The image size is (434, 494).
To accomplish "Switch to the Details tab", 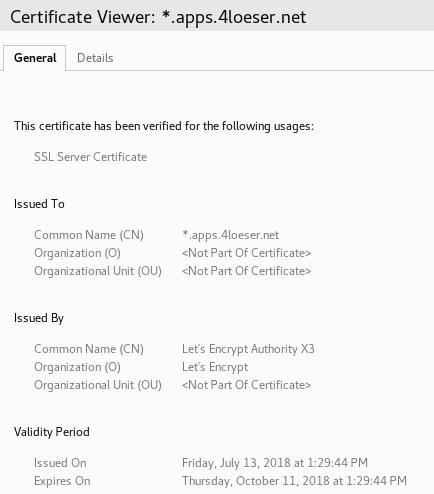I will point(95,58).
